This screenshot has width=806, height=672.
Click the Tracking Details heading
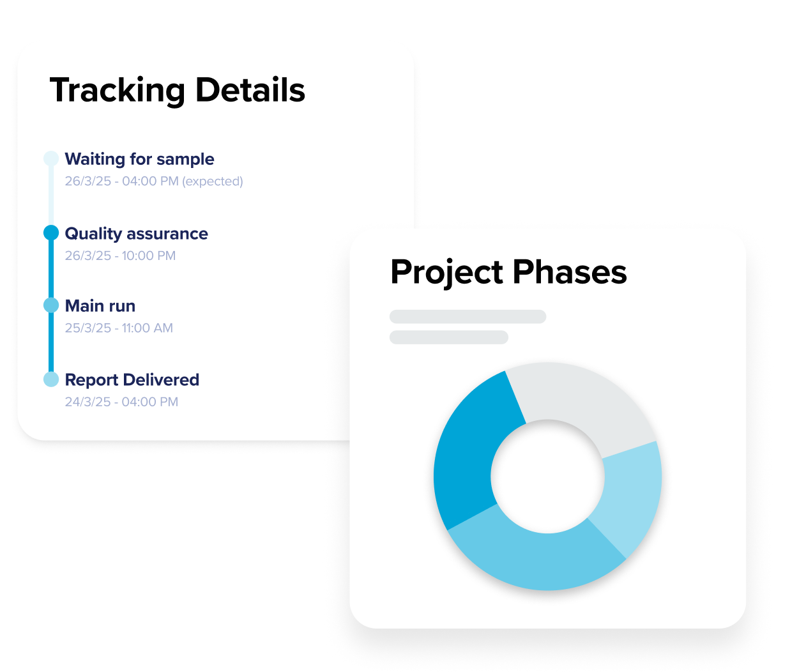[x=178, y=90]
